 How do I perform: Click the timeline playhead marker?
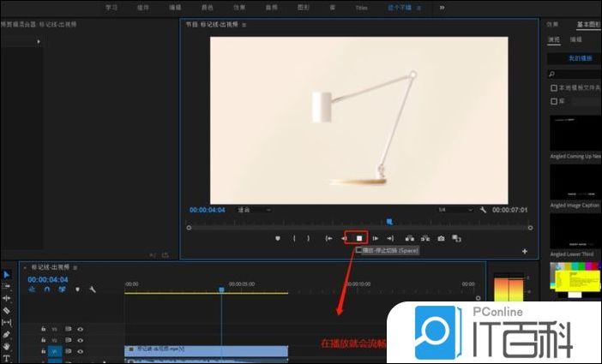(x=221, y=289)
